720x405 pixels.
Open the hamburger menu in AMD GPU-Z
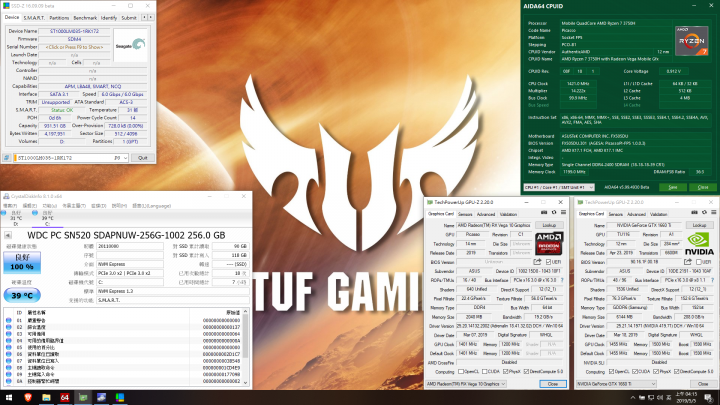pyautogui.click(x=563, y=213)
